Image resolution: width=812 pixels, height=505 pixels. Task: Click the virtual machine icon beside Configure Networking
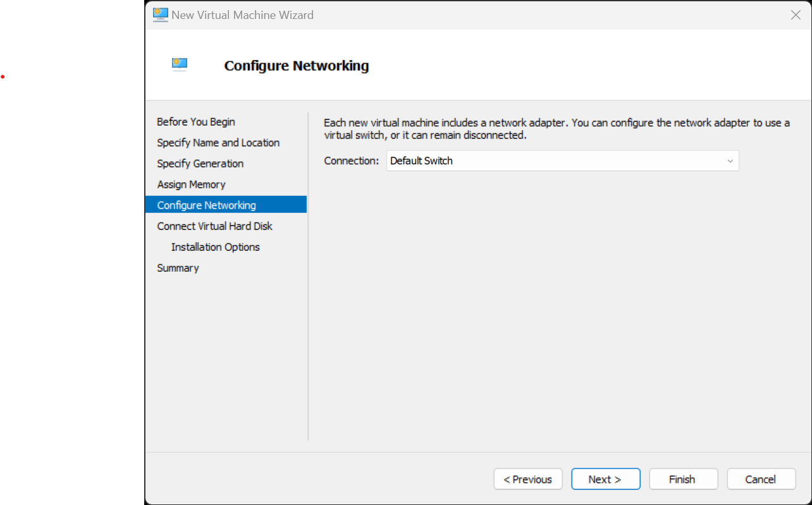[180, 64]
